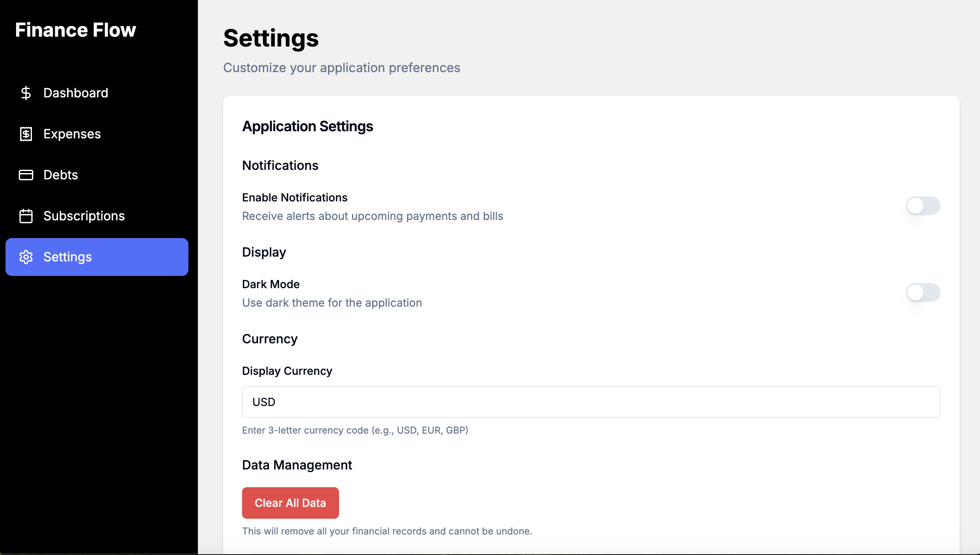Go to the Expenses section
This screenshot has height=555, width=980.
pos(72,134)
